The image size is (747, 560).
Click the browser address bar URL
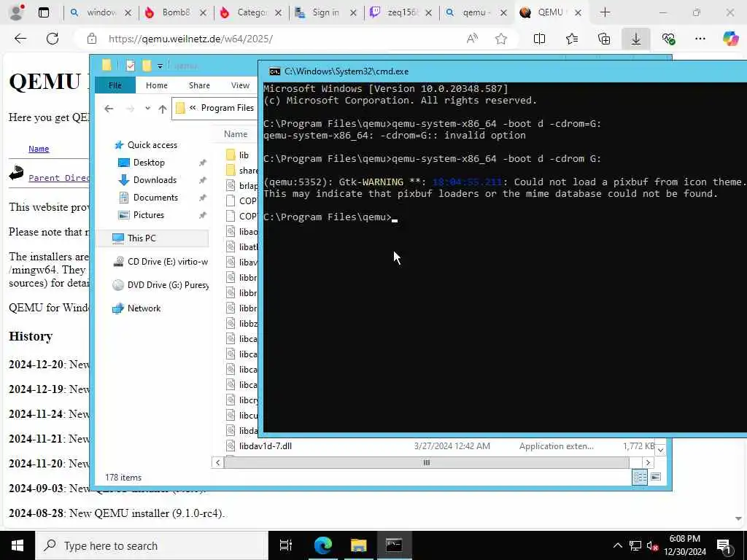tap(190, 39)
